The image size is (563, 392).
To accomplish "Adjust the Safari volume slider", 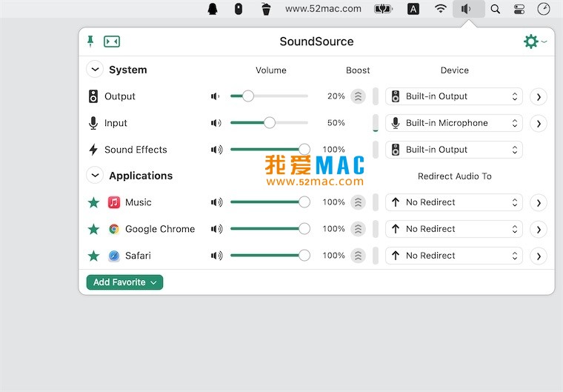I will 270,255.
